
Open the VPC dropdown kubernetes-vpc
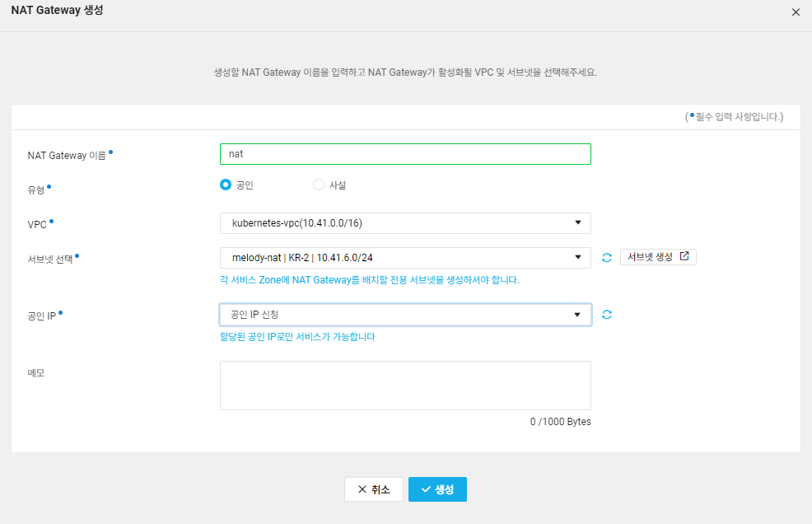tap(405, 223)
